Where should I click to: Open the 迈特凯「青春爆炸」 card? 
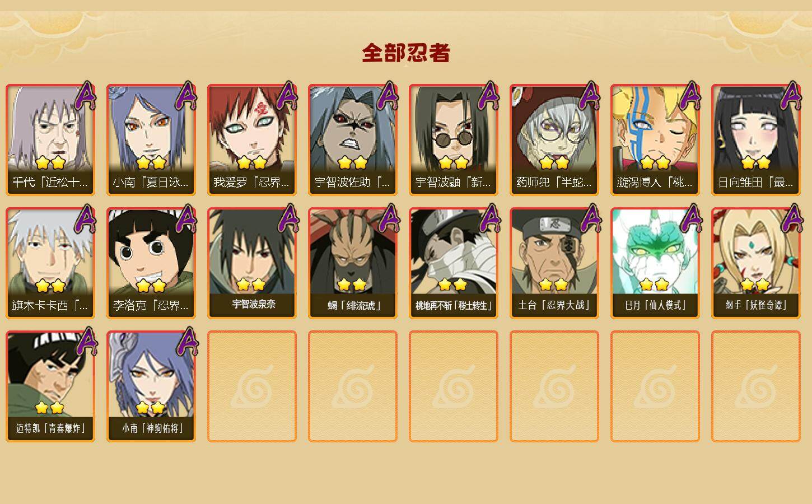coord(50,386)
